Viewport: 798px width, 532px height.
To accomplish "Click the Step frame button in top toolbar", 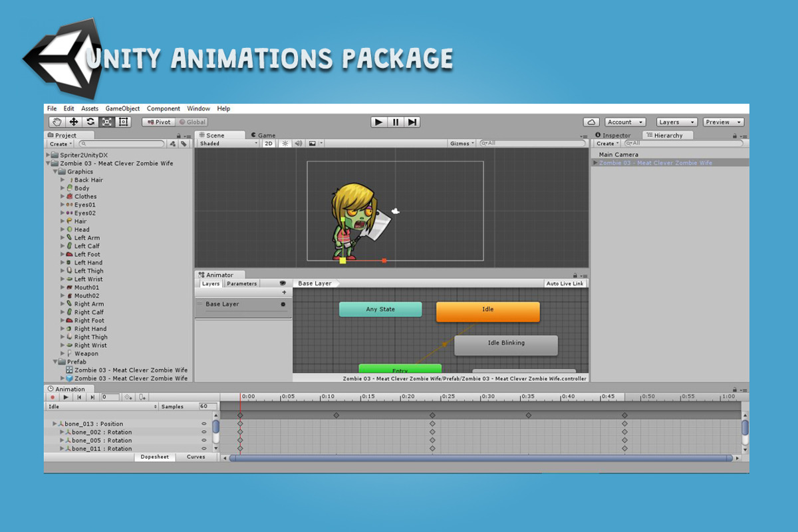I will [412, 122].
